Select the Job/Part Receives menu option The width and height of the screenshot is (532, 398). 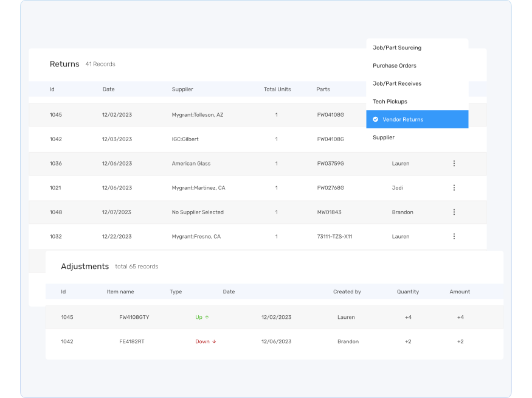point(396,83)
